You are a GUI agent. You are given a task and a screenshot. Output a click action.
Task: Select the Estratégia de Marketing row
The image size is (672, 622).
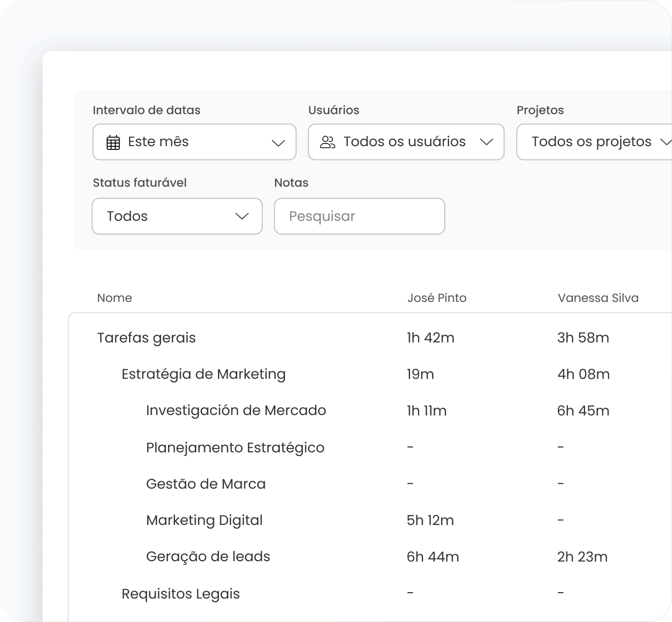[203, 374]
